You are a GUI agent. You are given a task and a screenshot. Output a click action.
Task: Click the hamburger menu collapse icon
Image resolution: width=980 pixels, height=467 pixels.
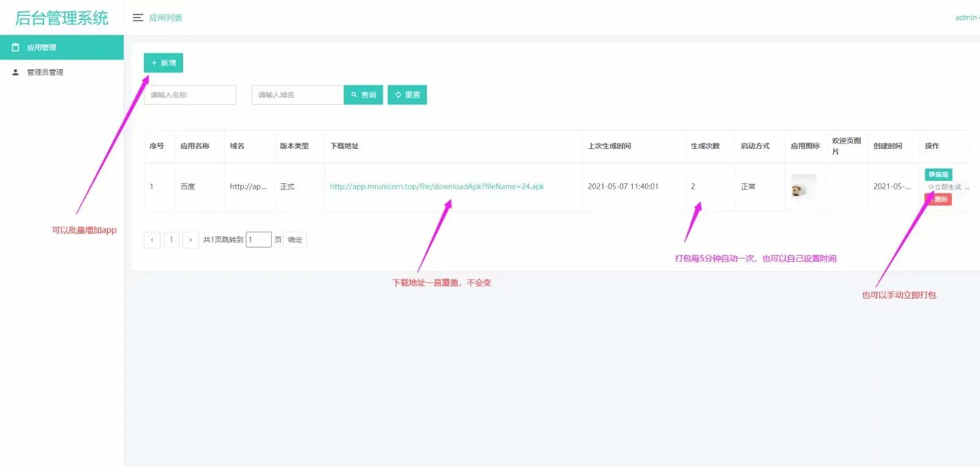138,18
